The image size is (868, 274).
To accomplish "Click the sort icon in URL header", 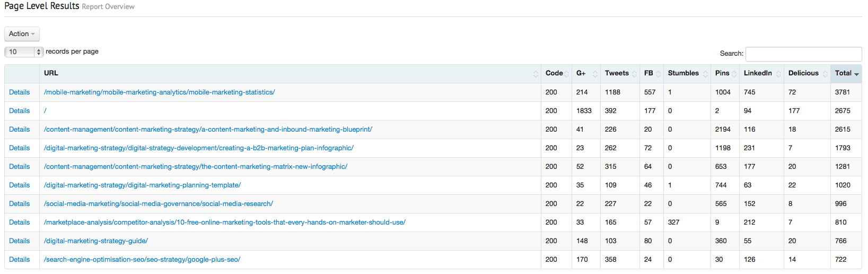I will (x=536, y=74).
